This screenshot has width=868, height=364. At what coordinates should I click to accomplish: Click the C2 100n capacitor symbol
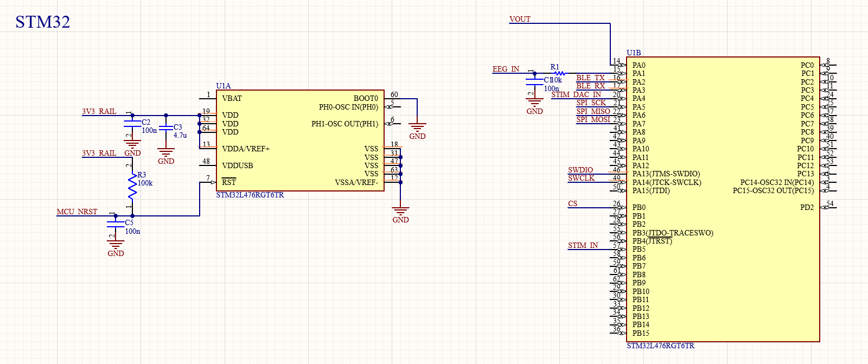(132, 125)
